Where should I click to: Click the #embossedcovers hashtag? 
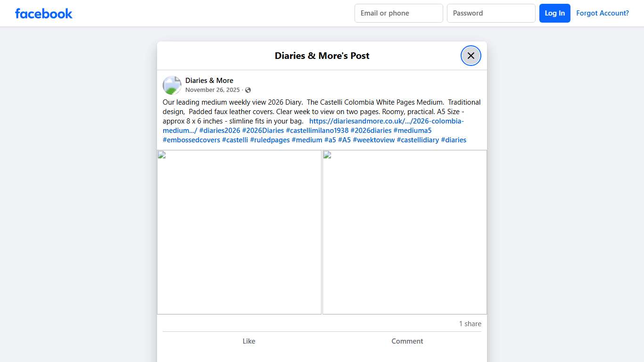(x=191, y=140)
